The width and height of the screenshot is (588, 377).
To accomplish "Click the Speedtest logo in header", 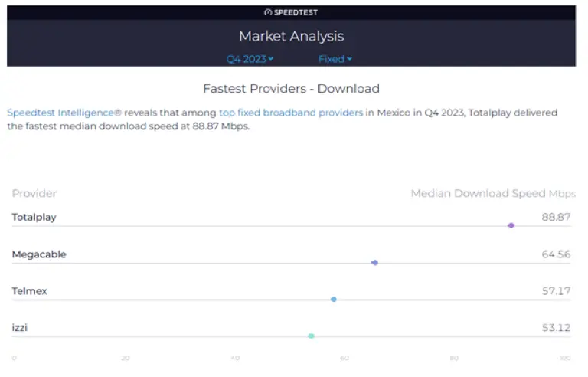I will tap(290, 12).
